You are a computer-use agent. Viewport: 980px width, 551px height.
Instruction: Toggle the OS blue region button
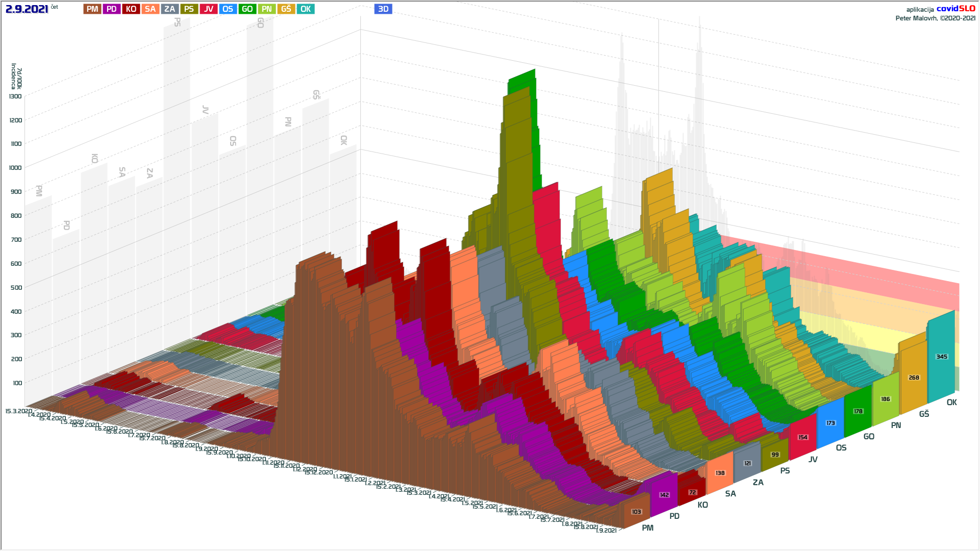(228, 9)
